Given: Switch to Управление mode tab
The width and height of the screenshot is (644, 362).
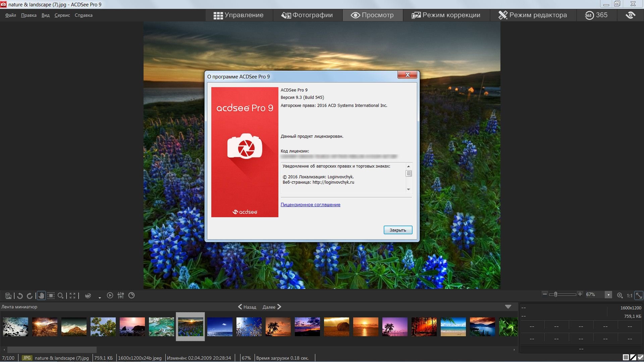Looking at the screenshot, I should click(x=239, y=15).
